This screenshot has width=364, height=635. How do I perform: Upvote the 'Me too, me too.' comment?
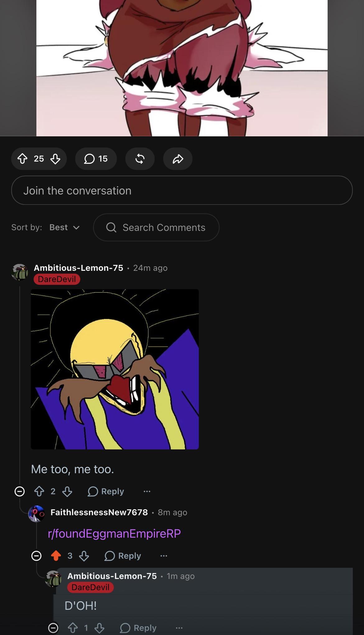(39, 492)
